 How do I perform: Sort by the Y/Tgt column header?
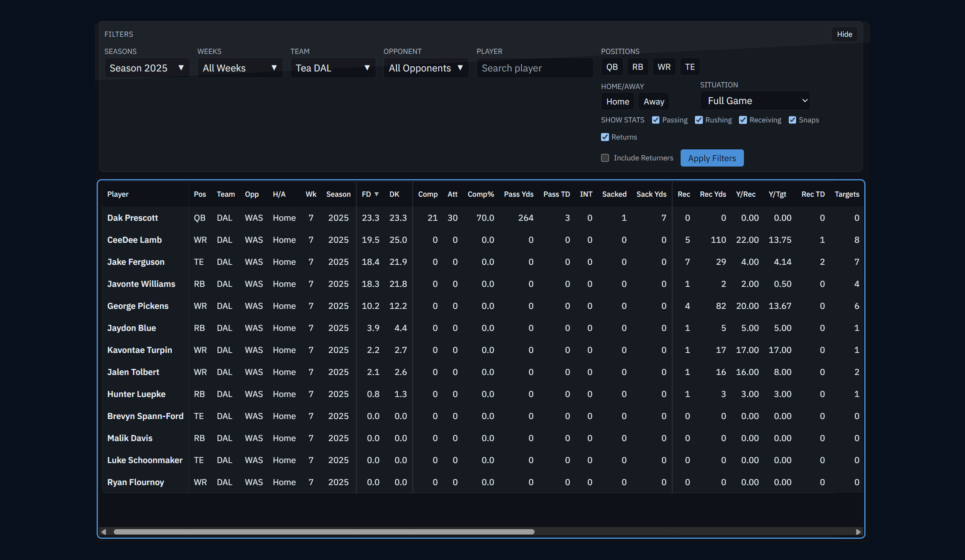[x=777, y=194]
